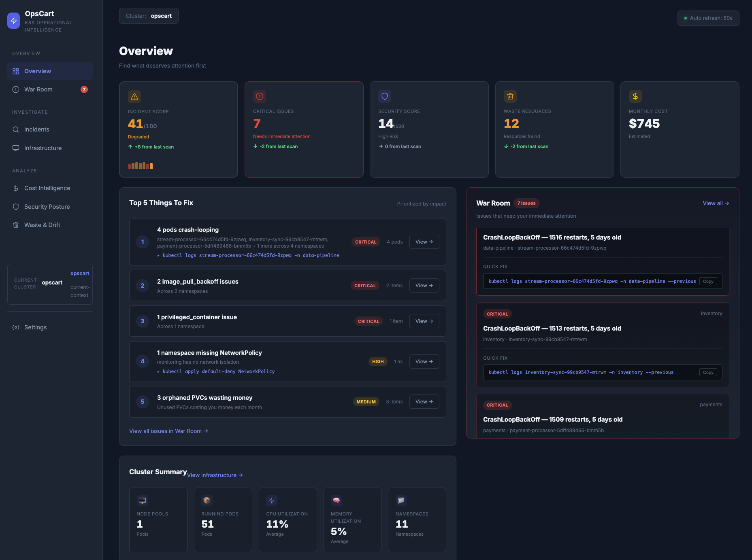Click the War Room alert icon in sidebar
This screenshot has height=560, width=752.
coord(16,89)
